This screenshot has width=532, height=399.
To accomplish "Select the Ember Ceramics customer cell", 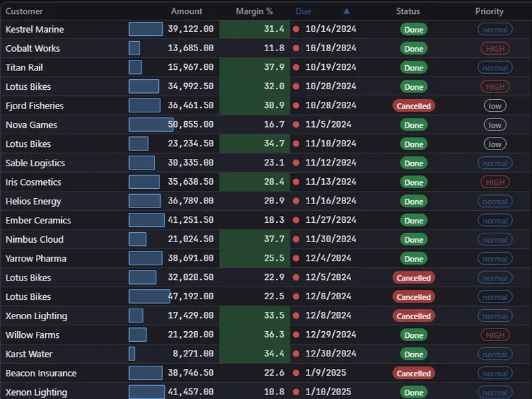I will point(39,221).
